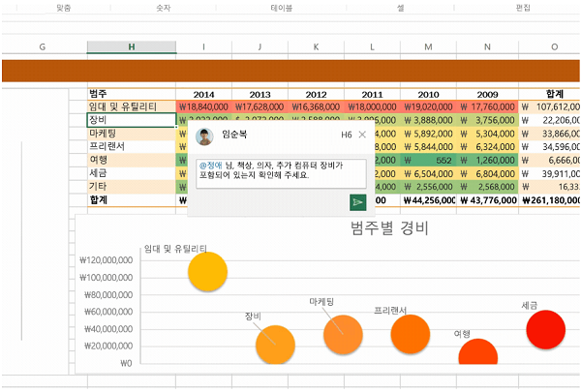This screenshot has width=581, height=392.
Task: Select the ₩ 6,324,000 cell
Action: 487,147
